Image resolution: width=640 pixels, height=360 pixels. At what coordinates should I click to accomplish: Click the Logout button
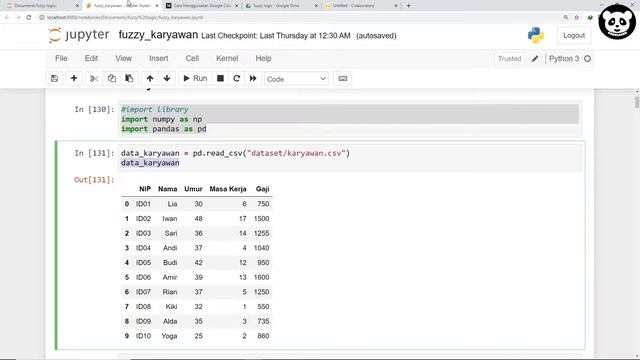tap(574, 36)
